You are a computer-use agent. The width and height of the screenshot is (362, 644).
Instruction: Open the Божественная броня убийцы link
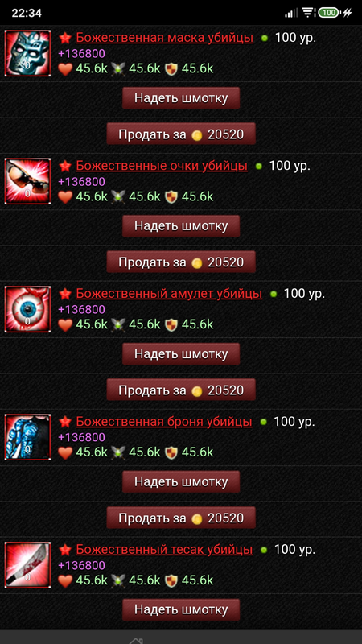(x=164, y=422)
